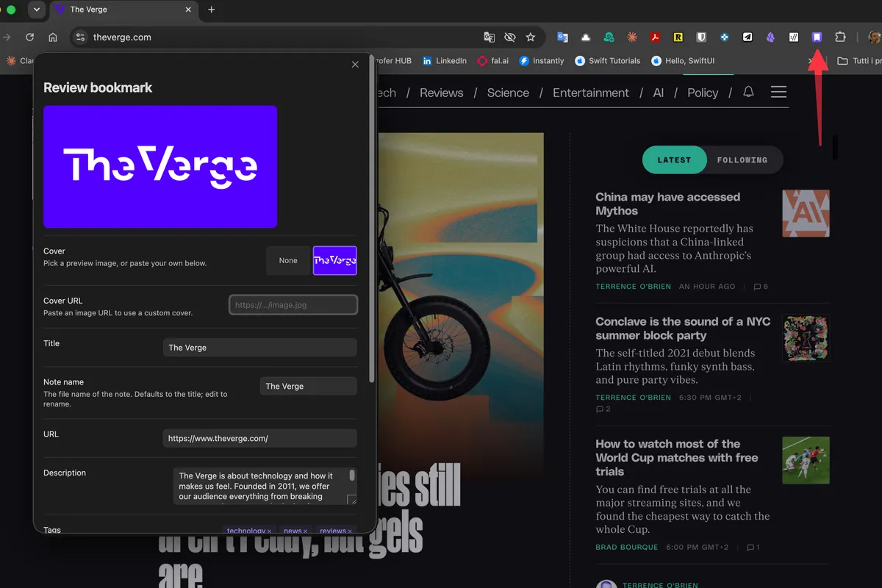
Task: Click the grey cloud extension icon
Action: point(586,37)
